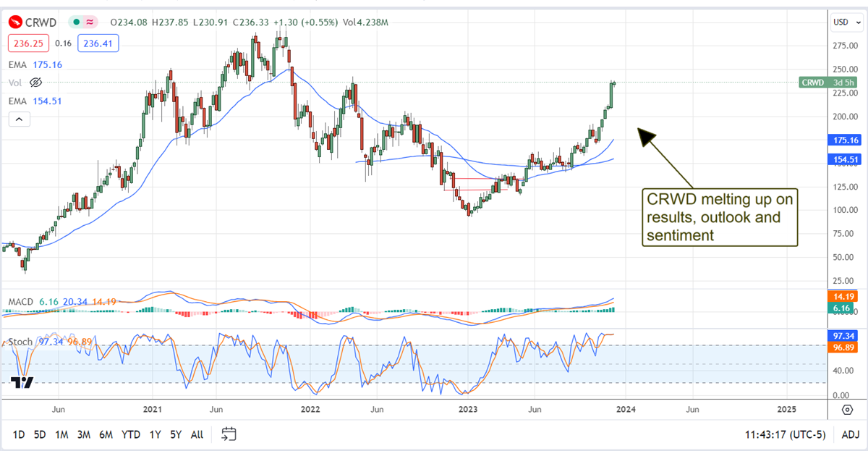Click the 2023 label on time axis
The image size is (868, 451).
[467, 410]
